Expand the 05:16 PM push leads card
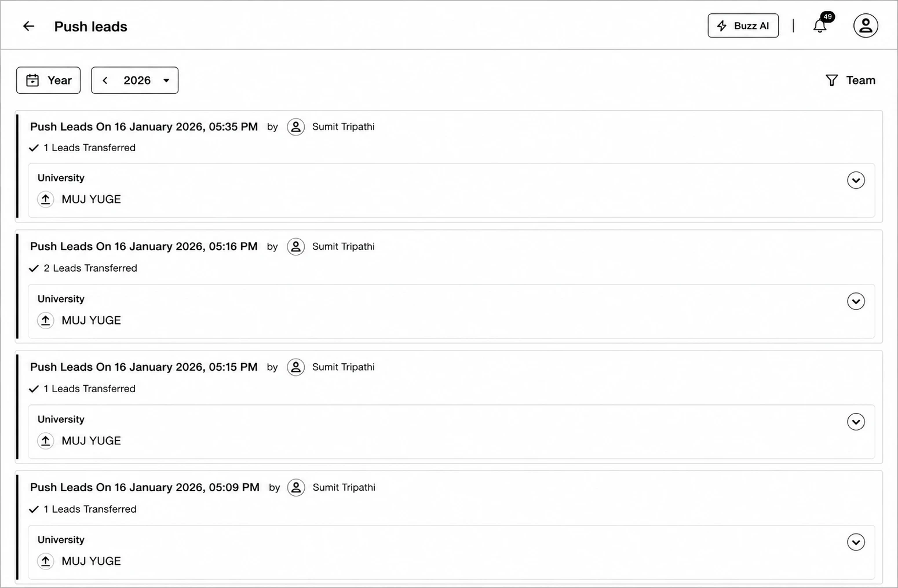The height and width of the screenshot is (588, 898). pyautogui.click(x=856, y=301)
